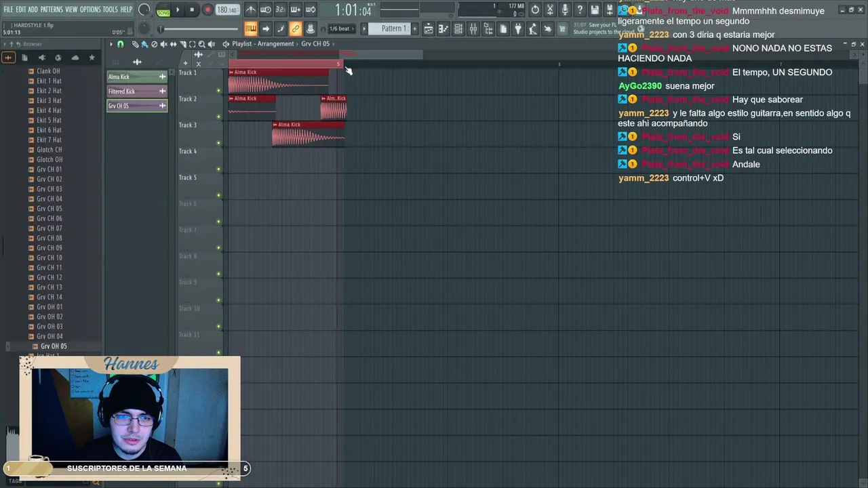Open the TOOLS menu
Viewport: 868px width, 488px height.
click(x=111, y=9)
